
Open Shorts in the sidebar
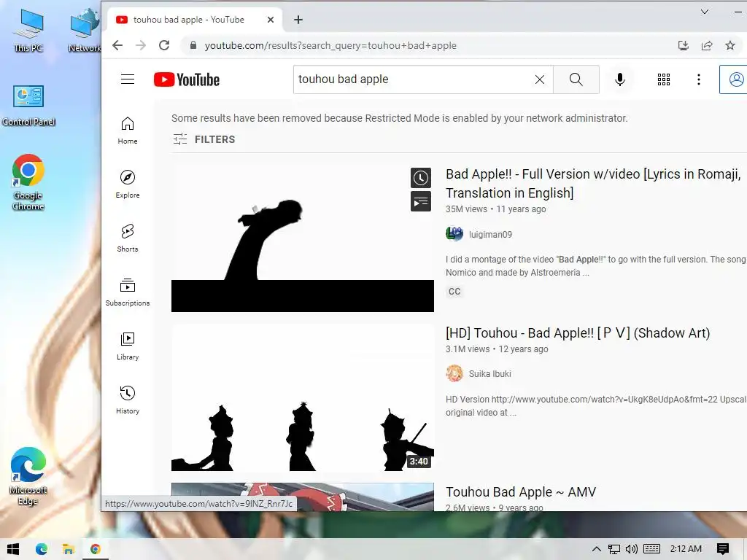pyautogui.click(x=128, y=238)
